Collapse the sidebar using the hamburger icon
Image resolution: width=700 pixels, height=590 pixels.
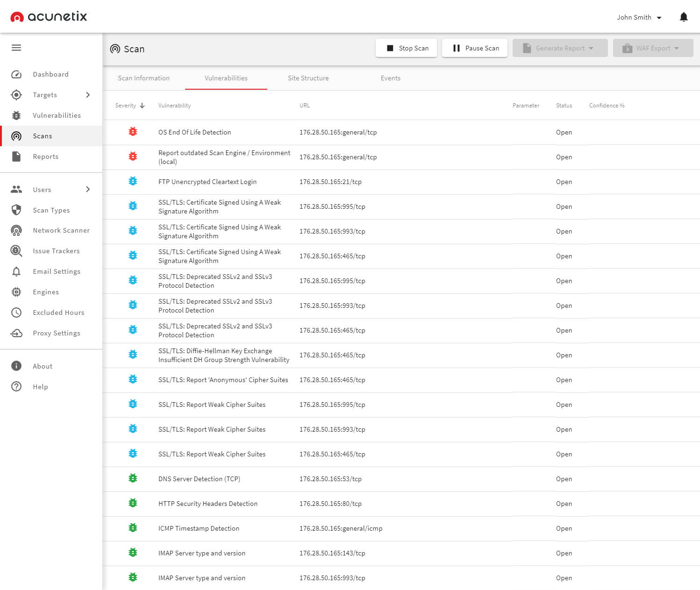tap(16, 48)
